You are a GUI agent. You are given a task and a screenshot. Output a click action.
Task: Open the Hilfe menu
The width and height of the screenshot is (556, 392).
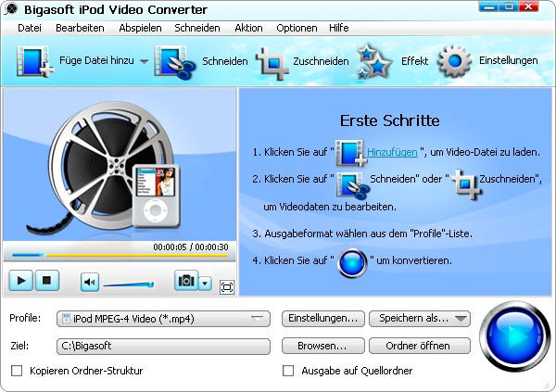pyautogui.click(x=338, y=28)
